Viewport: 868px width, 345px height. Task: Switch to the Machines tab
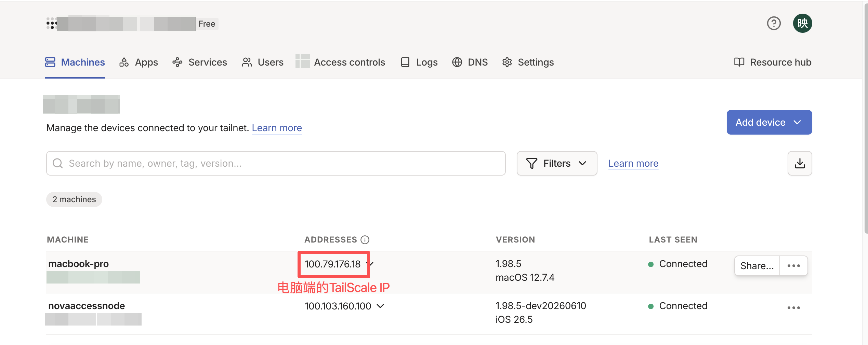point(75,62)
